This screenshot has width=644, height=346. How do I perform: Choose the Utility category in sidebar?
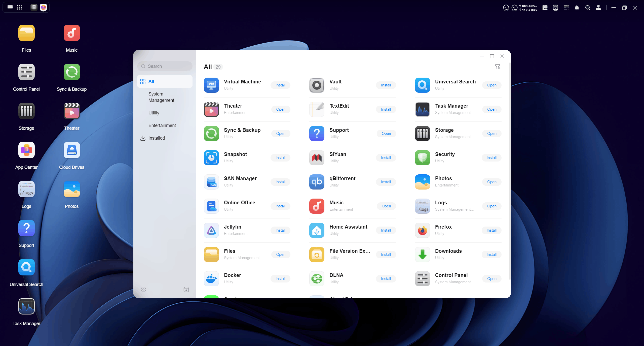154,113
